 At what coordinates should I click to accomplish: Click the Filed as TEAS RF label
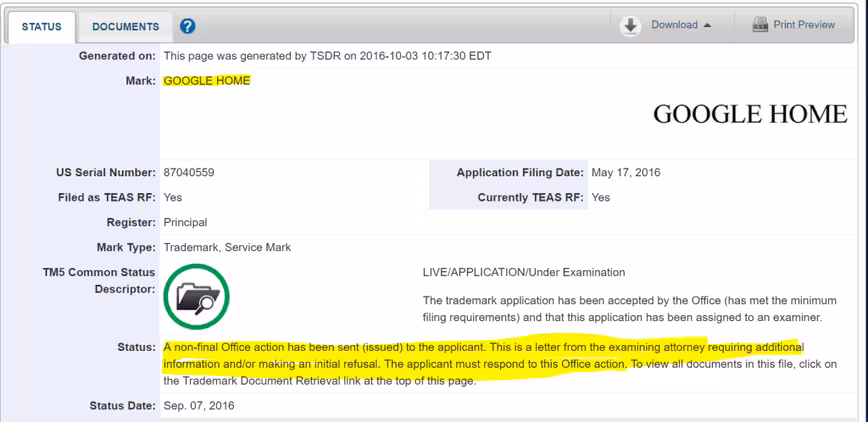coord(107,198)
